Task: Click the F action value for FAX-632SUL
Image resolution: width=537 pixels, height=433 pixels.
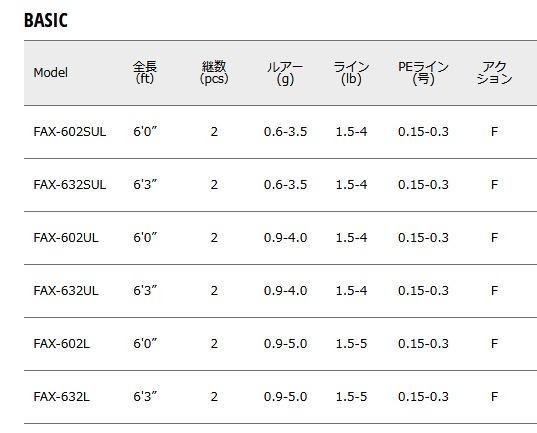Action: (x=494, y=185)
